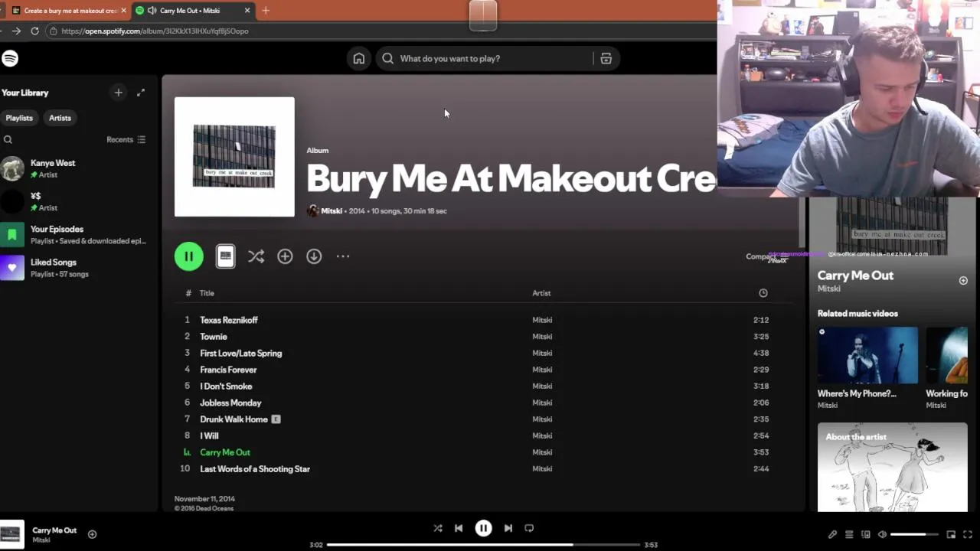
Task: Toggle repeat in bottom player
Action: 529,528
